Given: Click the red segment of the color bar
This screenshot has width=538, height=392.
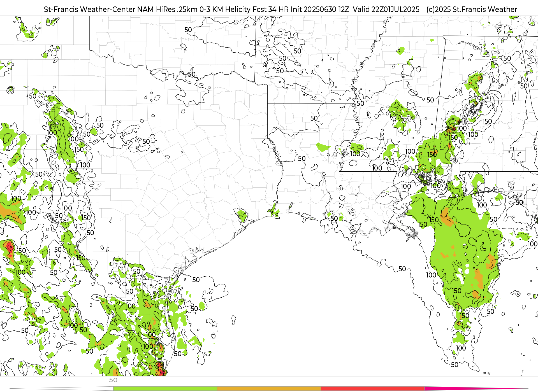Looking at the screenshot, I should click(373, 389).
